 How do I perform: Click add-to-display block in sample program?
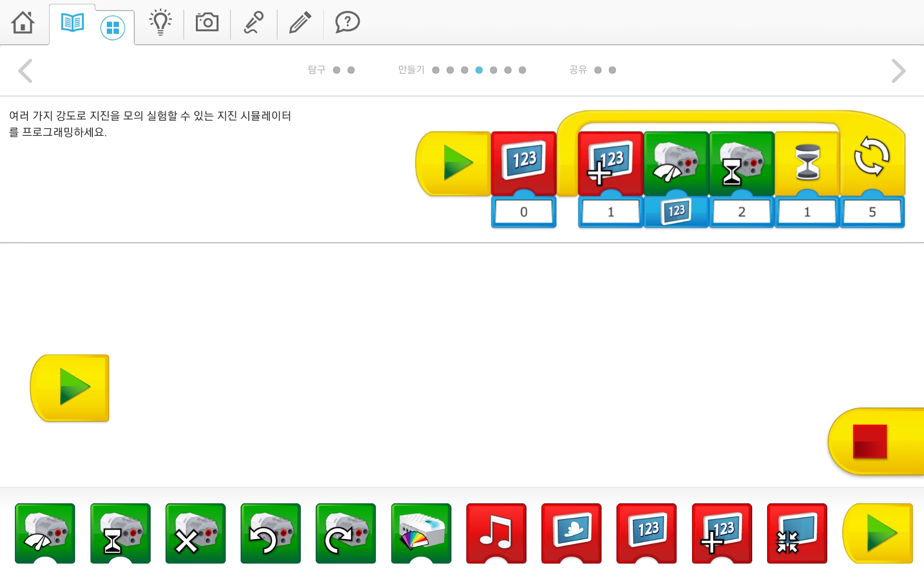pos(611,163)
